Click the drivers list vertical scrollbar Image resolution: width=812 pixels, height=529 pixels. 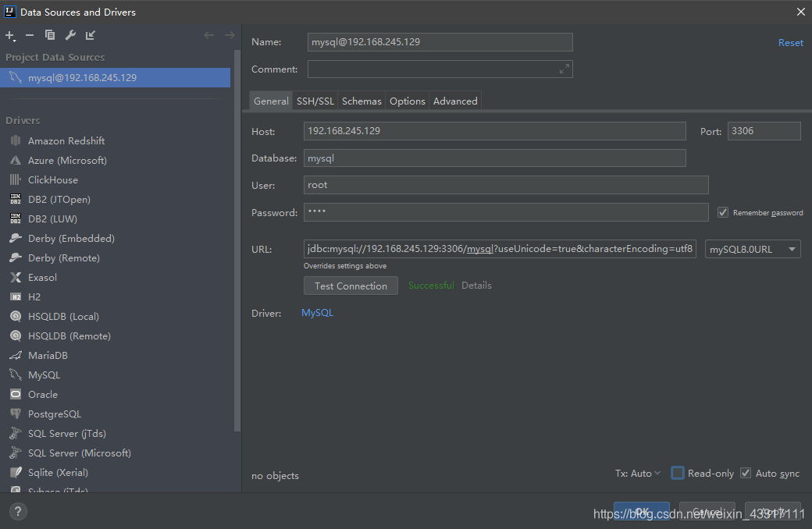237,240
